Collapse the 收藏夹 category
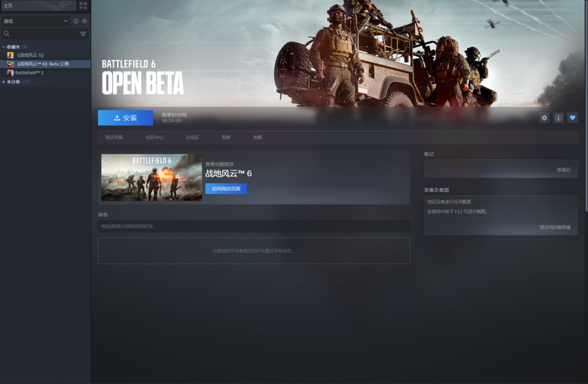The height and width of the screenshot is (384, 588). (4, 47)
